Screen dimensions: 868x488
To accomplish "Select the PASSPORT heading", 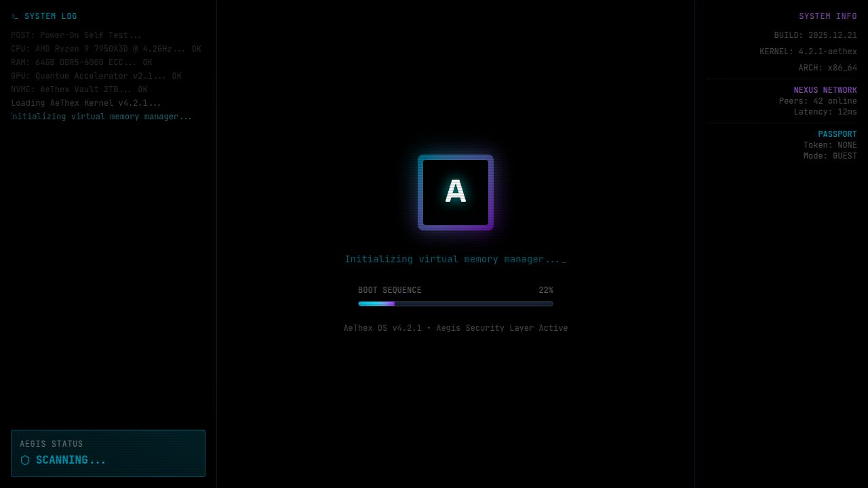I will click(x=837, y=134).
